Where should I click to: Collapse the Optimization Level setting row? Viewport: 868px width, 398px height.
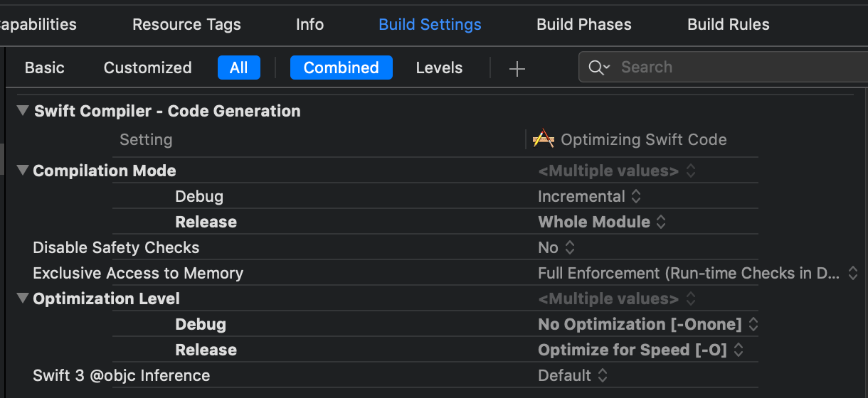pyautogui.click(x=23, y=298)
